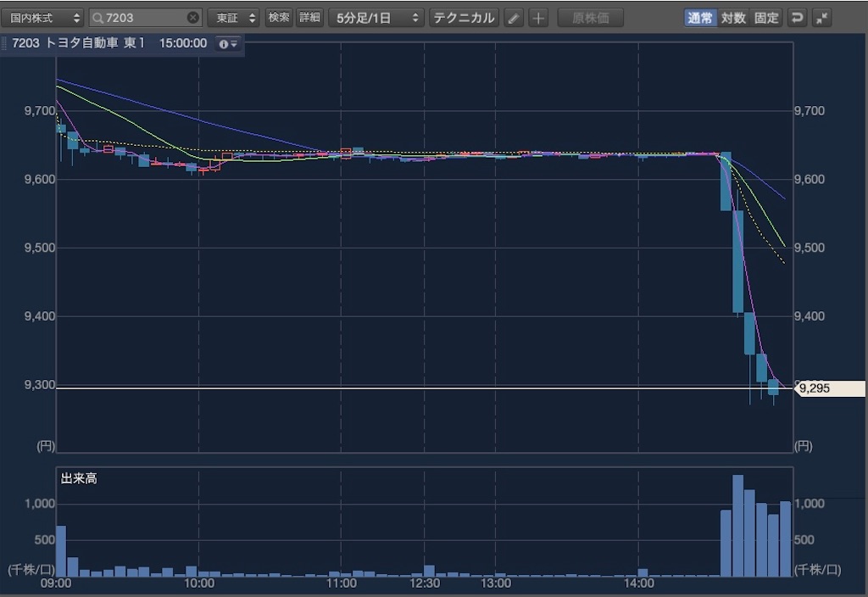The height and width of the screenshot is (597, 868).
Task: Click the 原株価 button
Action: [591, 18]
